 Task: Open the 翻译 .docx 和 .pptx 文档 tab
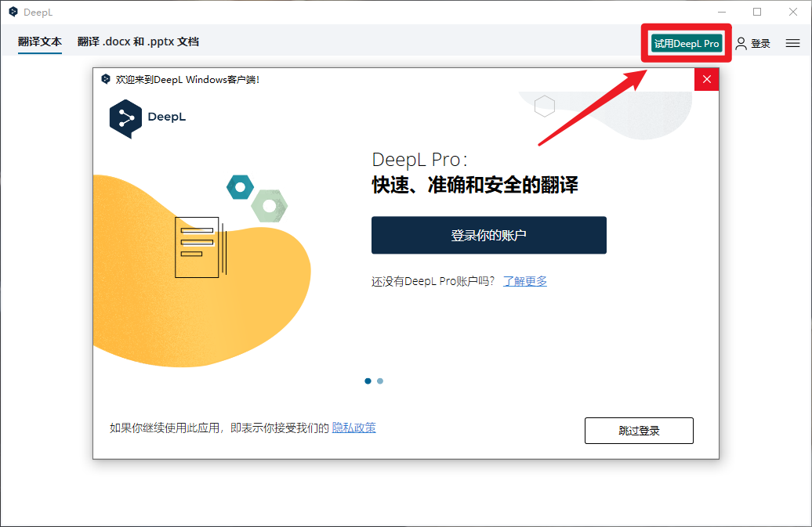138,42
